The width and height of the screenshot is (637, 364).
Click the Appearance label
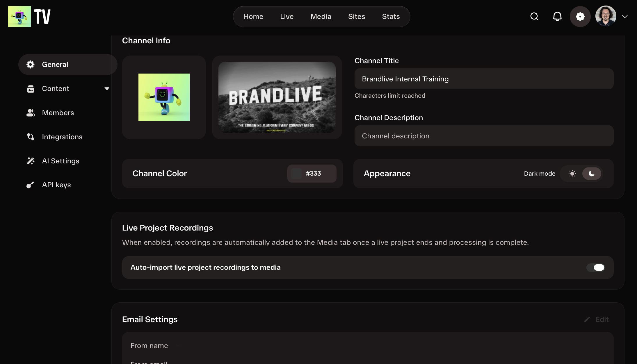click(x=387, y=174)
